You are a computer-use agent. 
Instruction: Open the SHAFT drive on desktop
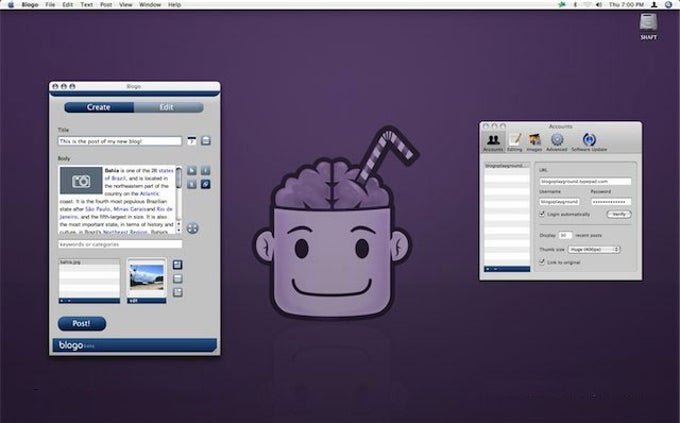click(648, 26)
